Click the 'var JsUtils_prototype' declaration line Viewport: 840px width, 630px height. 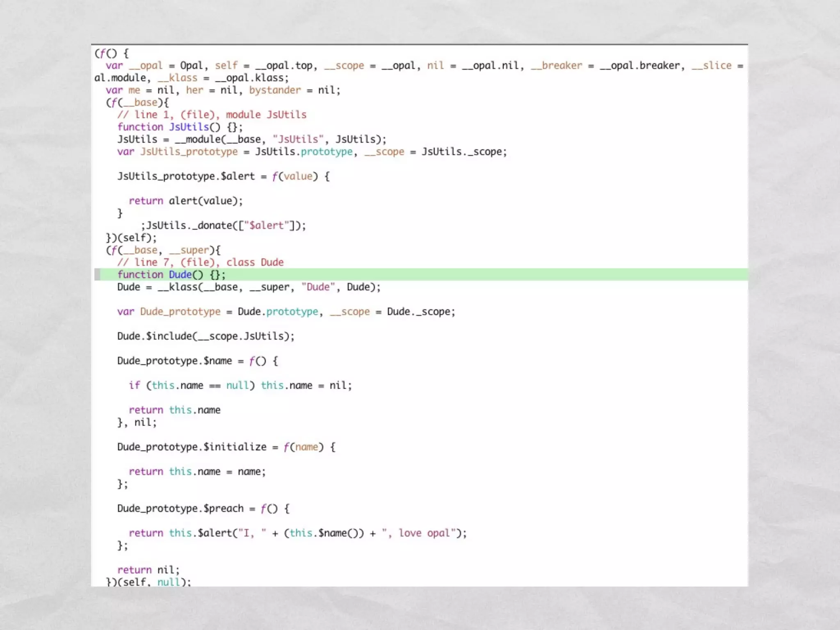coord(312,152)
